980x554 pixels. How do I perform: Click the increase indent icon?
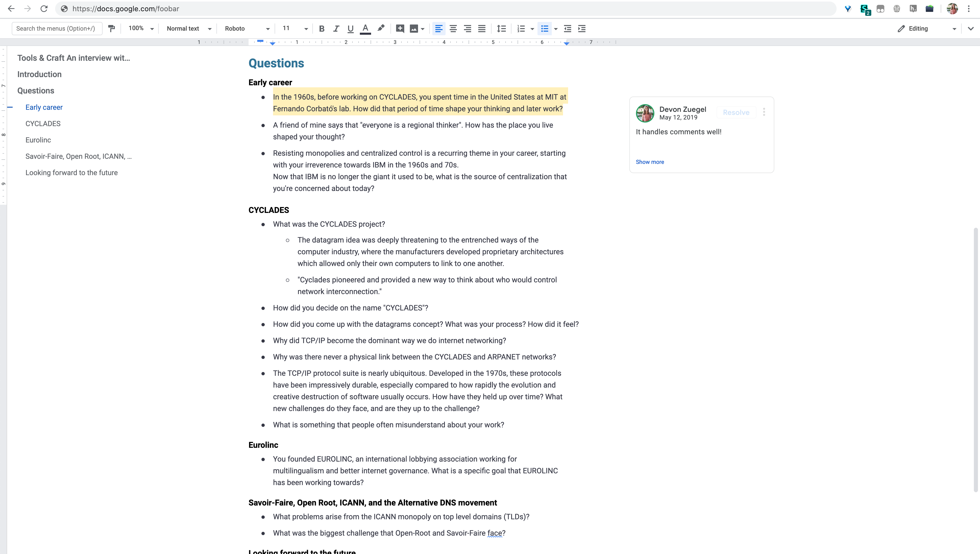coord(582,29)
